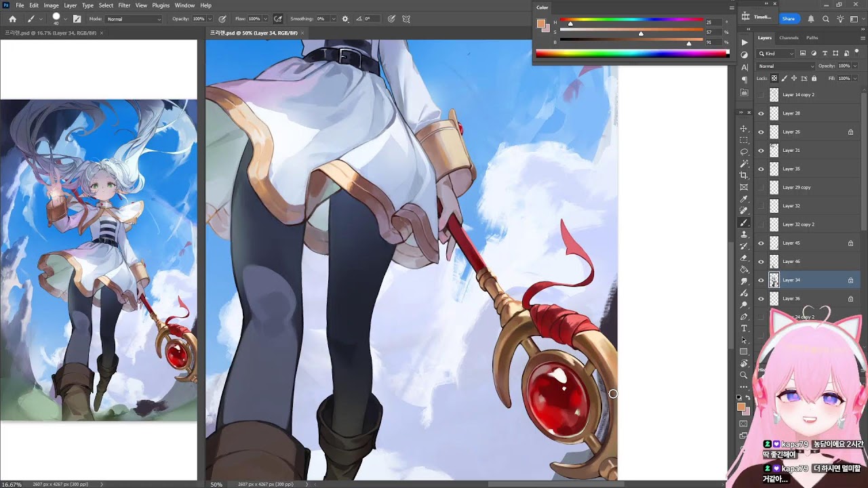Expand the Flow value dropdown
Image resolution: width=868 pixels, height=488 pixels.
[x=265, y=19]
